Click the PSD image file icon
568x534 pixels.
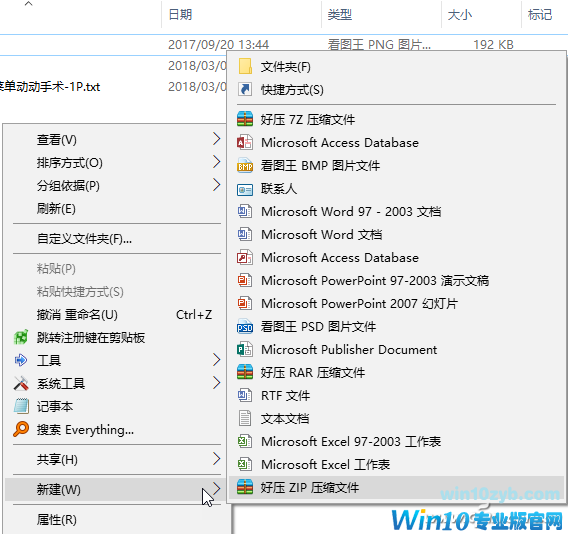pyautogui.click(x=245, y=326)
